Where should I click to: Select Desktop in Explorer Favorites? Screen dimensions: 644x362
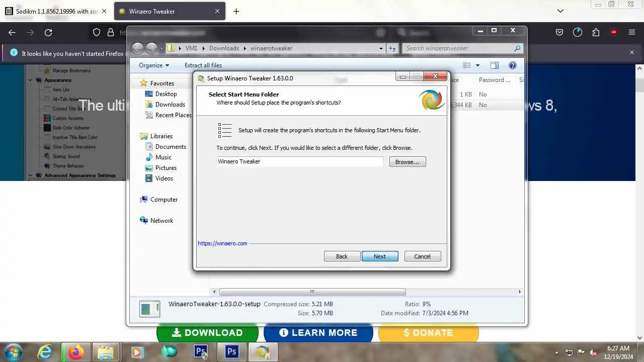point(166,94)
